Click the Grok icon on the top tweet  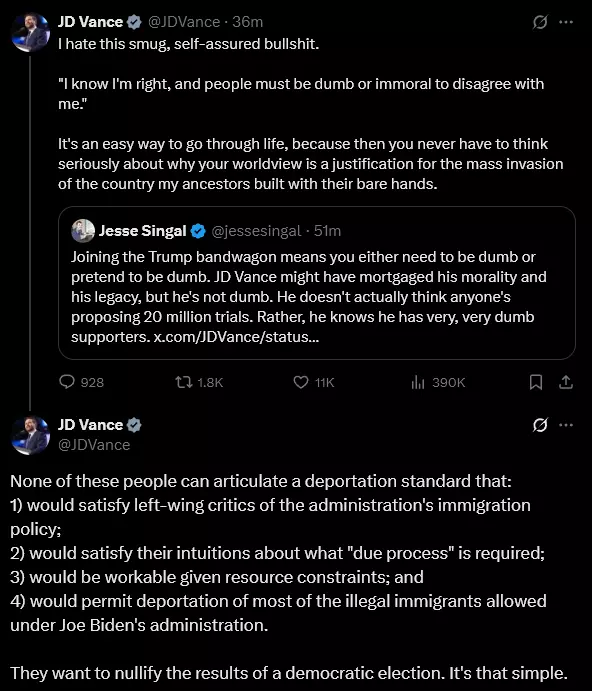[x=540, y=22]
